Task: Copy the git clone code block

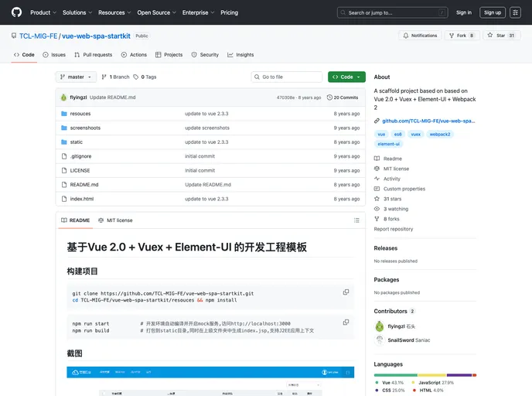Action: pos(346,292)
